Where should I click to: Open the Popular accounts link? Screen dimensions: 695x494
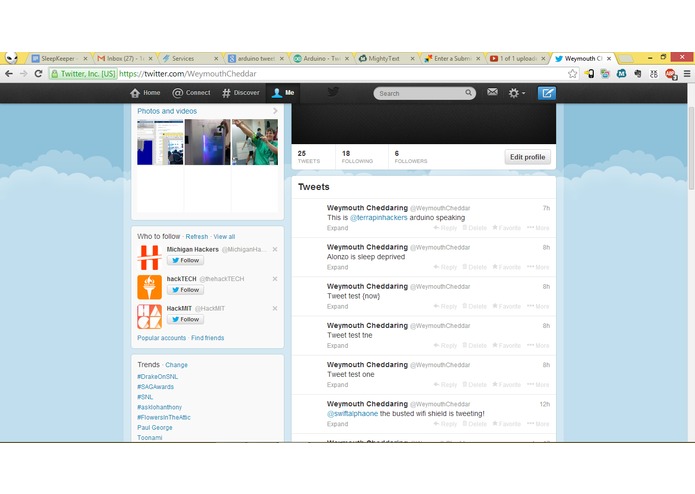(x=161, y=338)
